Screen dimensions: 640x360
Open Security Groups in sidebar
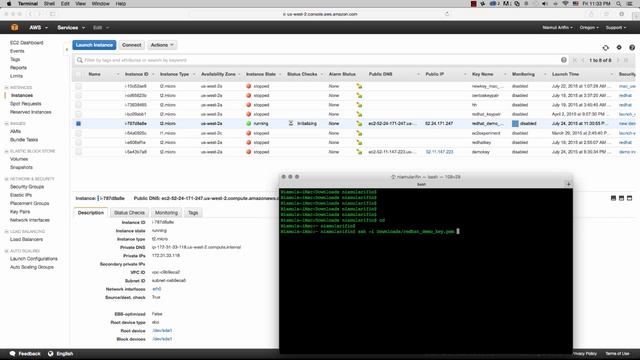[27, 187]
